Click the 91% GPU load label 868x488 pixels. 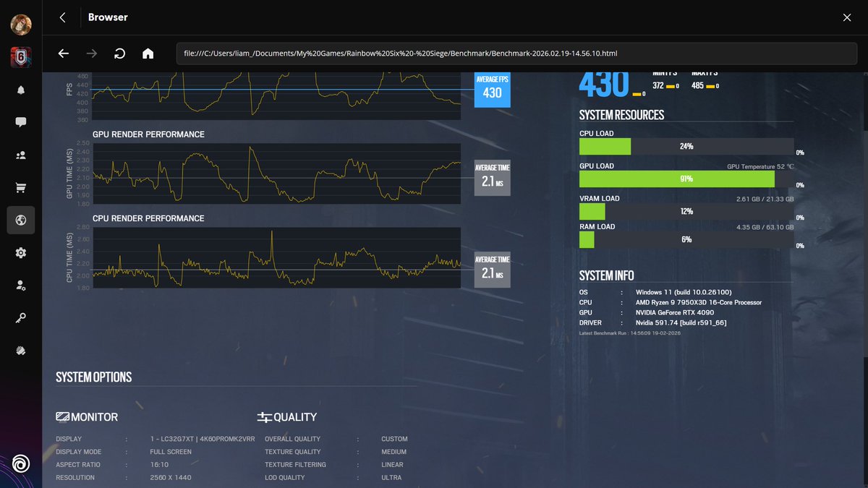coord(686,179)
